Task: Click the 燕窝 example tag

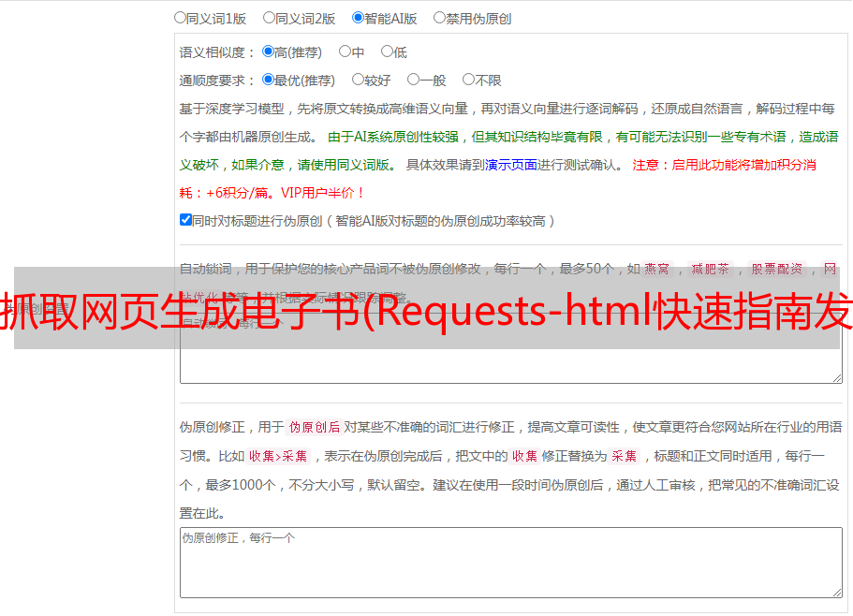Action: (656, 269)
